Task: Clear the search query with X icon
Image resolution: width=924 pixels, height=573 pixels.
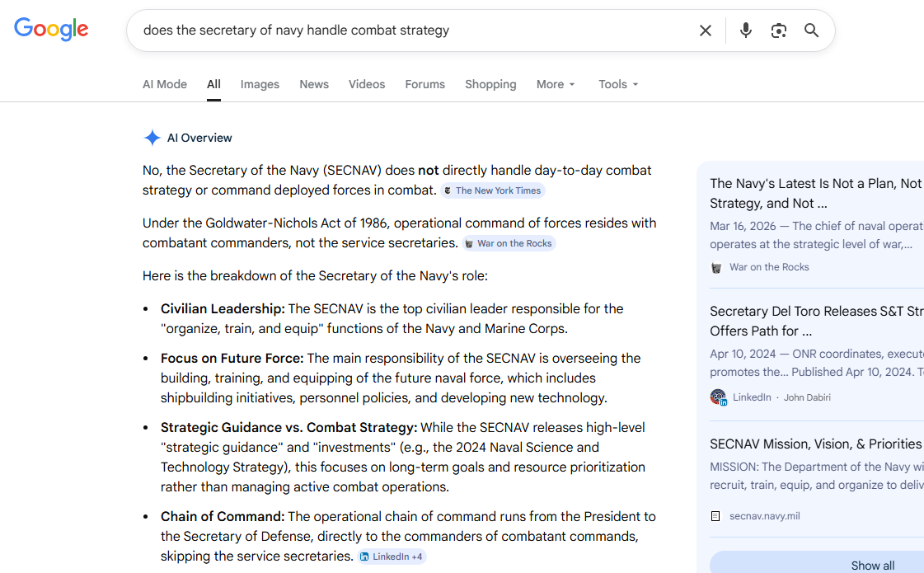Action: point(705,31)
